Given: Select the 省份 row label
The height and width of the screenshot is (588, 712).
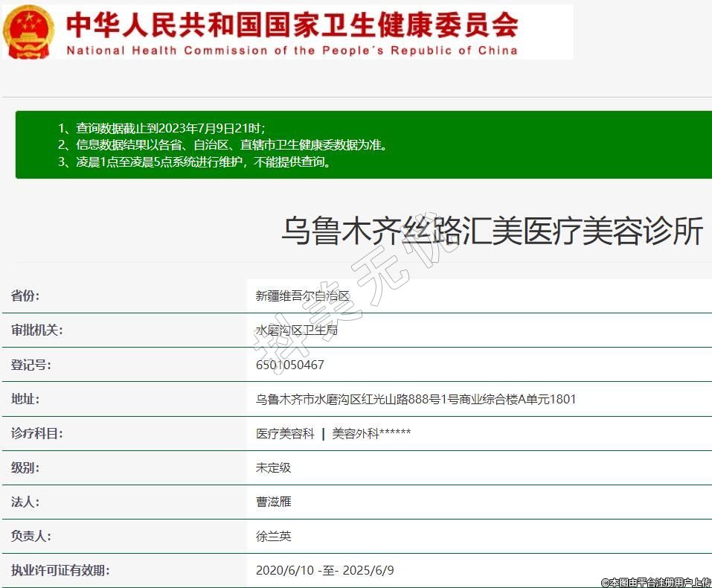Looking at the screenshot, I should point(25,295).
